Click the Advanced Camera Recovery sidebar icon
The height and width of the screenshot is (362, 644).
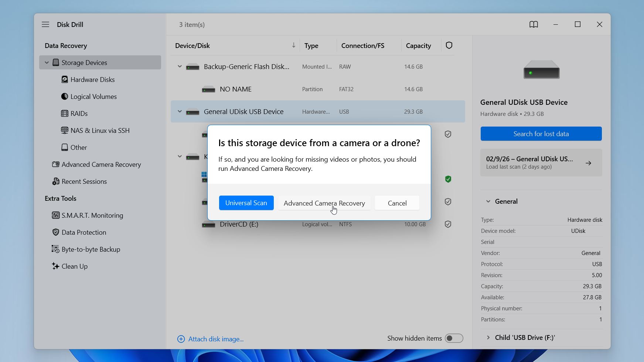pyautogui.click(x=56, y=164)
